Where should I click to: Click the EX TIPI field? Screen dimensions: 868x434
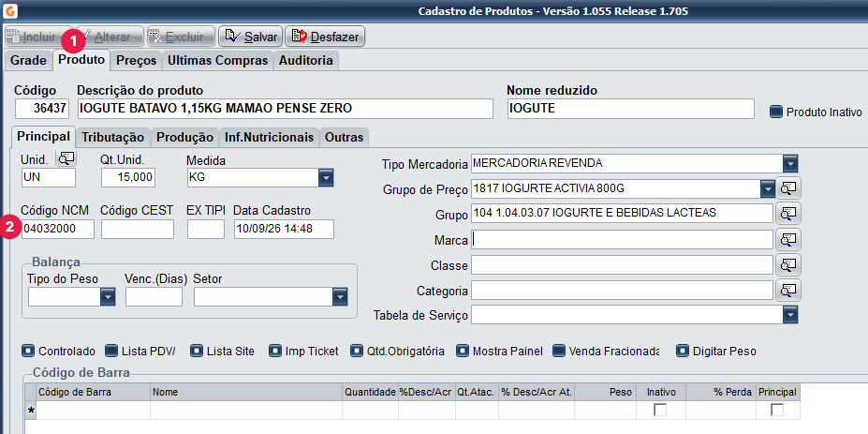tap(206, 229)
